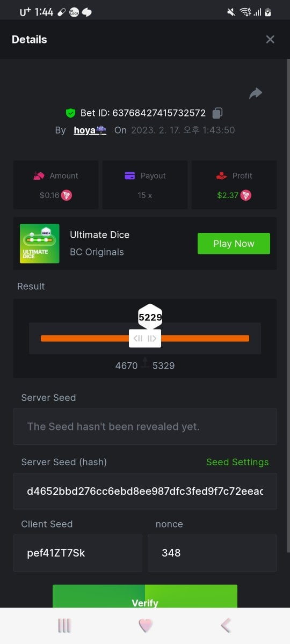Select the Server Seed hash field
The image size is (290, 644).
[x=145, y=491]
